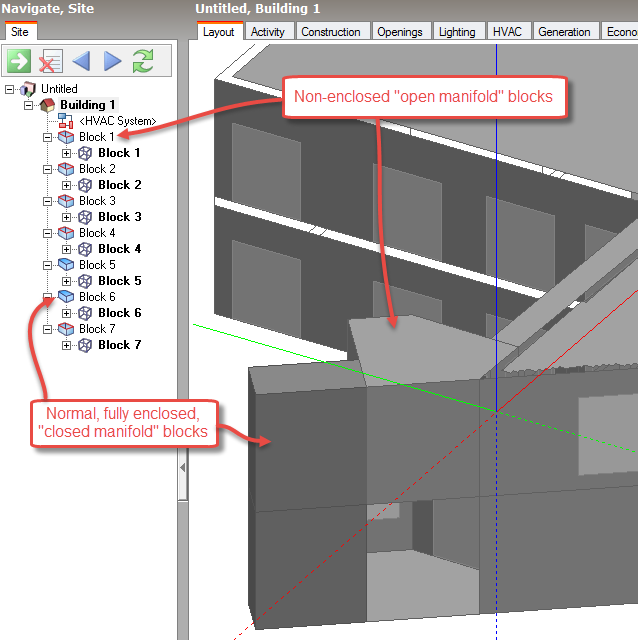This screenshot has height=640, width=638.
Task: Select the HVAC System tree icon
Action: [x=67, y=121]
